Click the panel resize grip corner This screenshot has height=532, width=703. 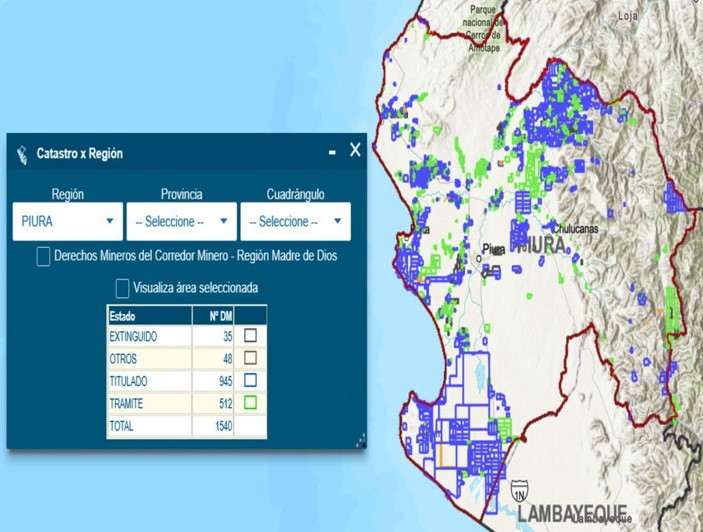(x=361, y=440)
